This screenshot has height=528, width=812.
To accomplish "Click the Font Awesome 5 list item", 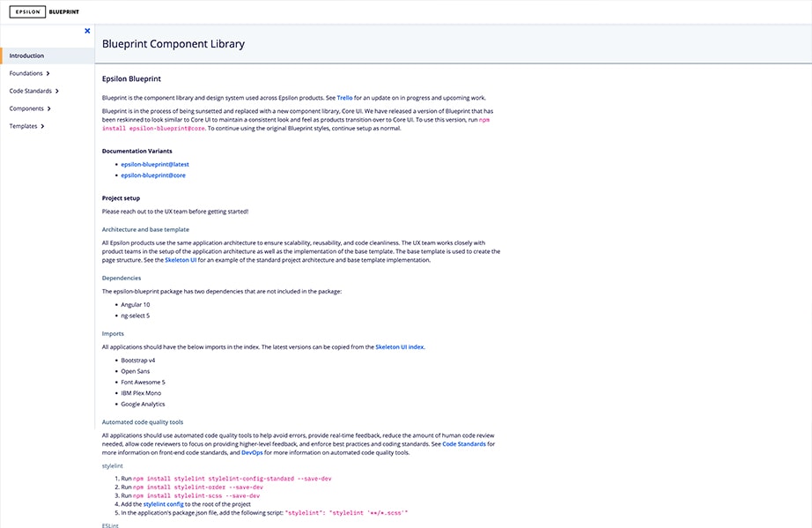I will 143,383.
